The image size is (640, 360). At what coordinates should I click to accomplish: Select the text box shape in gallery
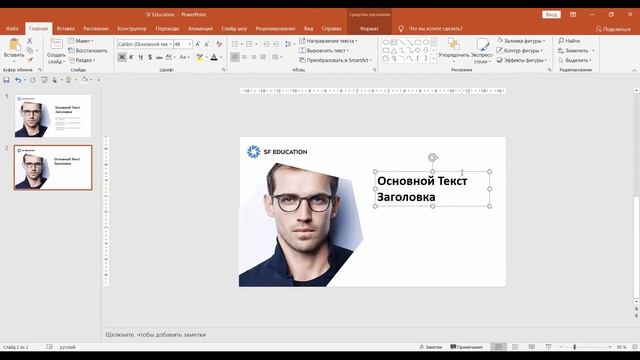click(393, 42)
